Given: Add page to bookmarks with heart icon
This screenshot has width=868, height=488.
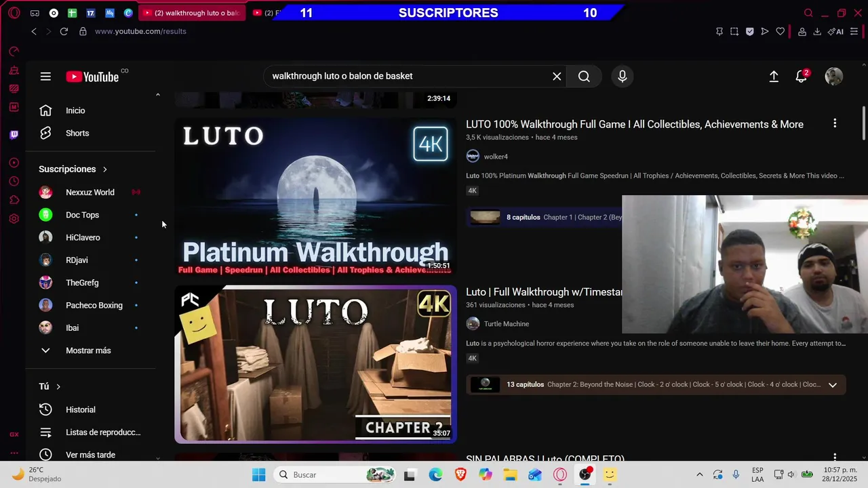Looking at the screenshot, I should [x=781, y=31].
